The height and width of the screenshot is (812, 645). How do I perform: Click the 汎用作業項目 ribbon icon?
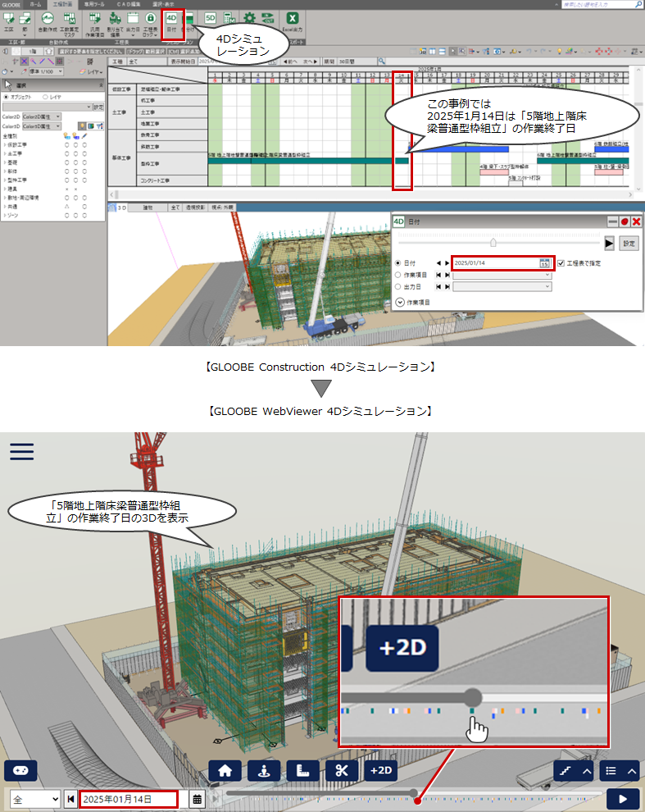tap(95, 25)
